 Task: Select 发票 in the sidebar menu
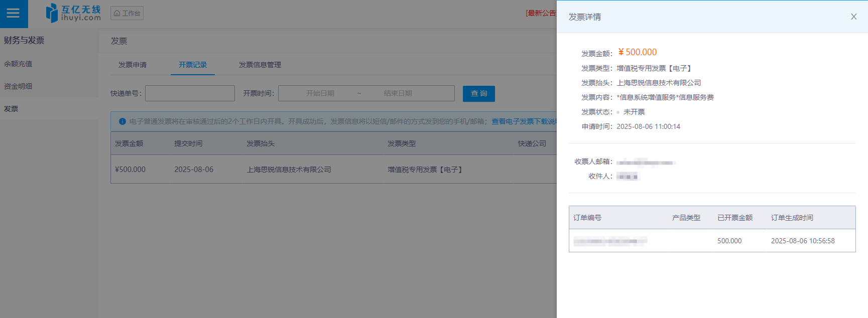coord(11,109)
